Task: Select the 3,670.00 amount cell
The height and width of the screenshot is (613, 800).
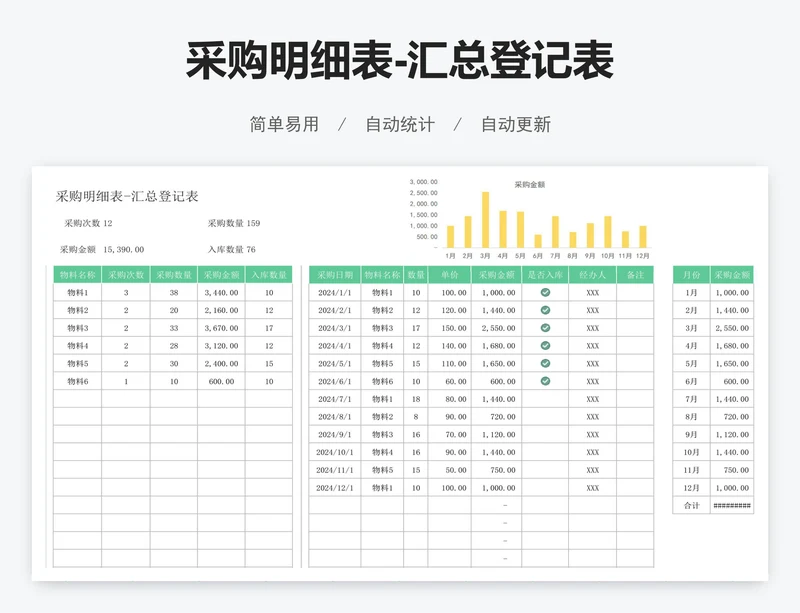Action: (x=221, y=328)
